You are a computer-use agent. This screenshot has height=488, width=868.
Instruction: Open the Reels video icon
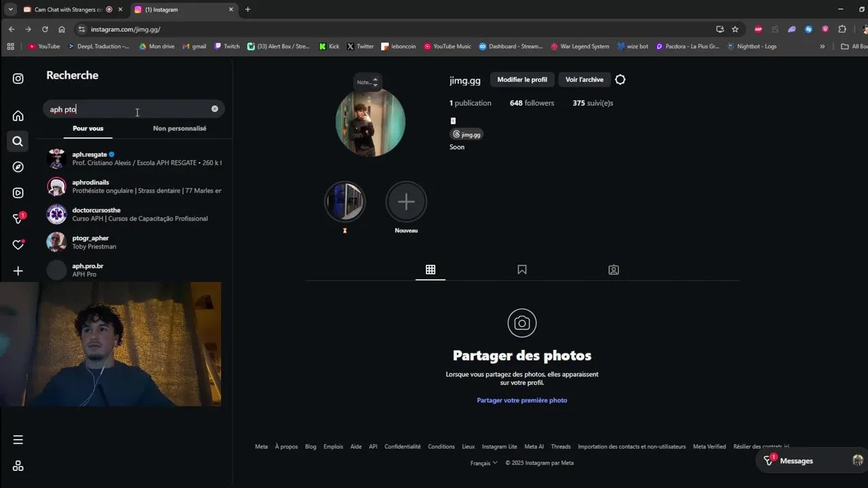pos(18,192)
